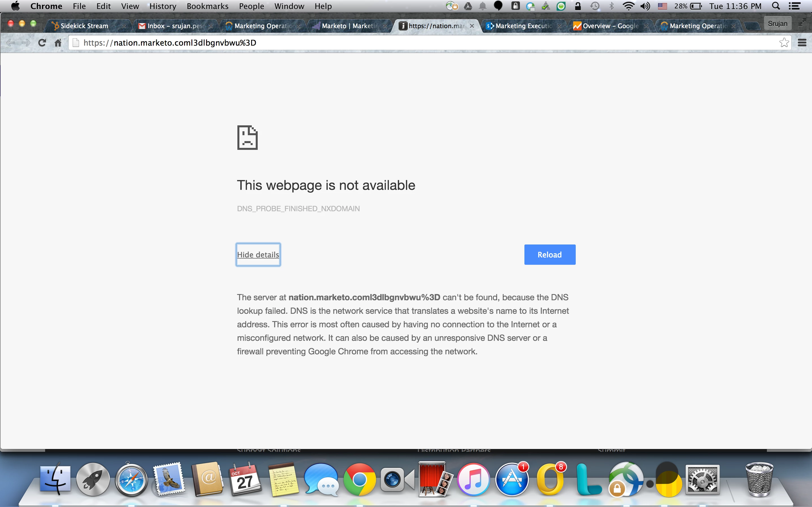Open the Srujan profile switcher

pos(777,23)
